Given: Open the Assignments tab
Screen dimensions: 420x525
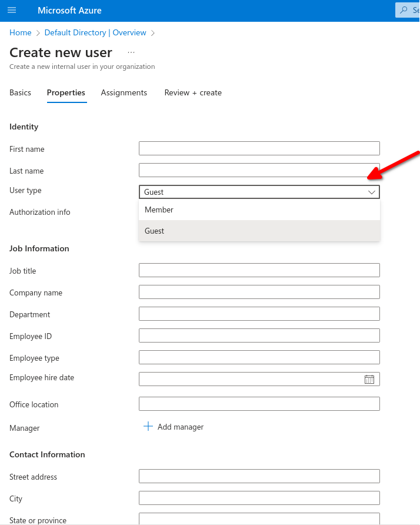Looking at the screenshot, I should [x=124, y=93].
